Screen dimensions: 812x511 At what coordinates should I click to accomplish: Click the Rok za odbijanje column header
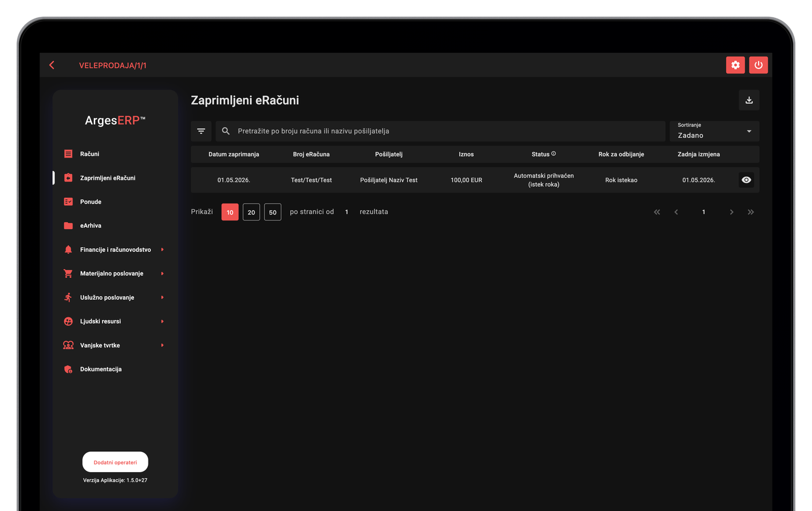(x=621, y=154)
